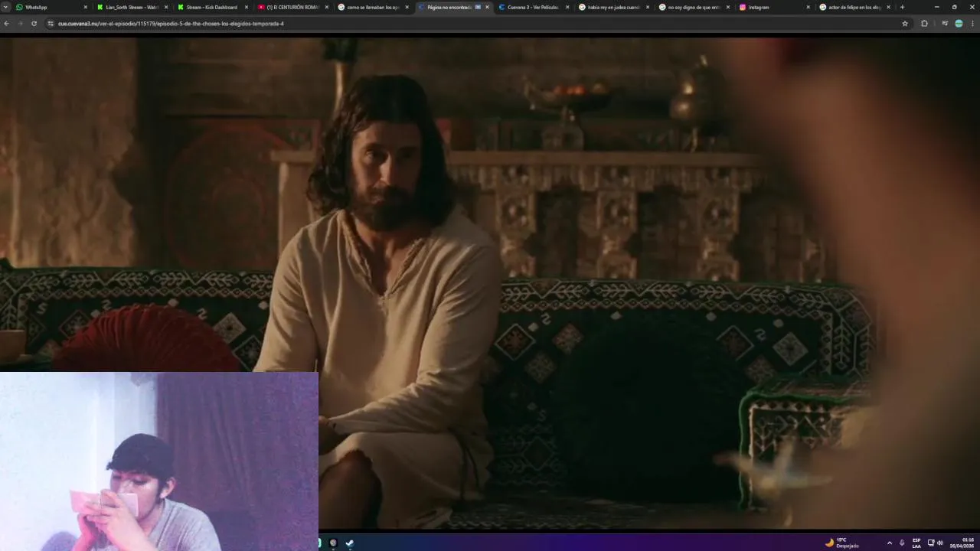
Task: Change the ESP LAA keyboard language
Action: point(916,543)
